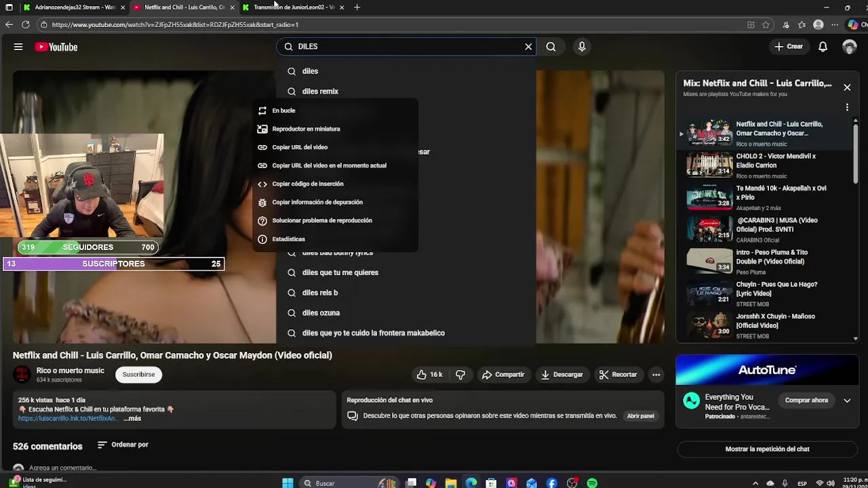Play Jorsshh X Chuyin - Mañoso playlist item

[764, 325]
